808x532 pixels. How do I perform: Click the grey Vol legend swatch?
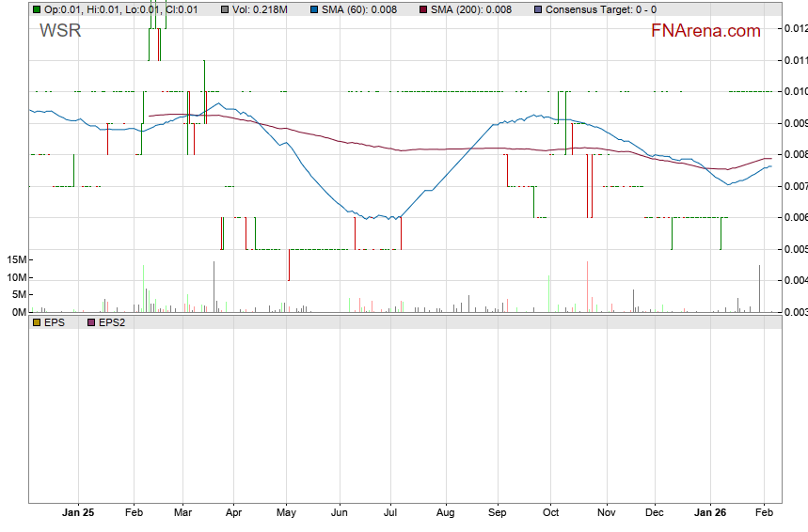(x=225, y=9)
